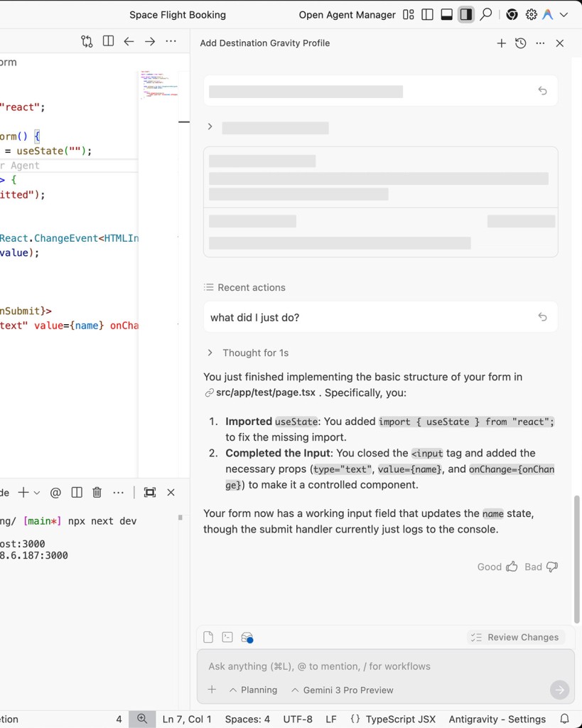
Task: Toggle the bottom panel visibility
Action: (447, 14)
